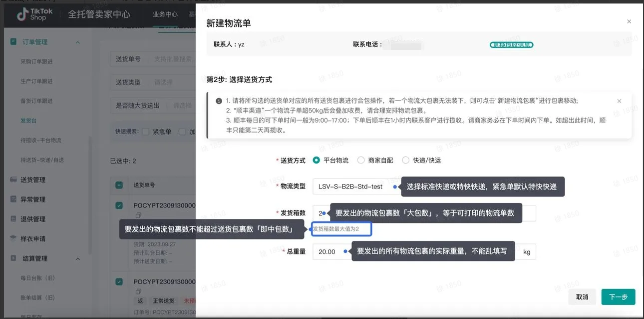Toggle the 紧急单 quick search checkbox
The height and width of the screenshot is (319, 644).
146,132
